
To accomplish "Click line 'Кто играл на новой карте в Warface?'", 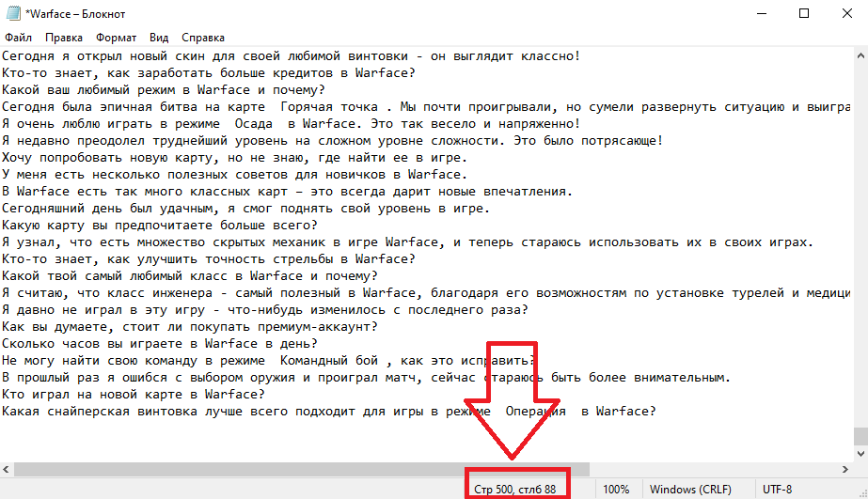I will tap(133, 395).
